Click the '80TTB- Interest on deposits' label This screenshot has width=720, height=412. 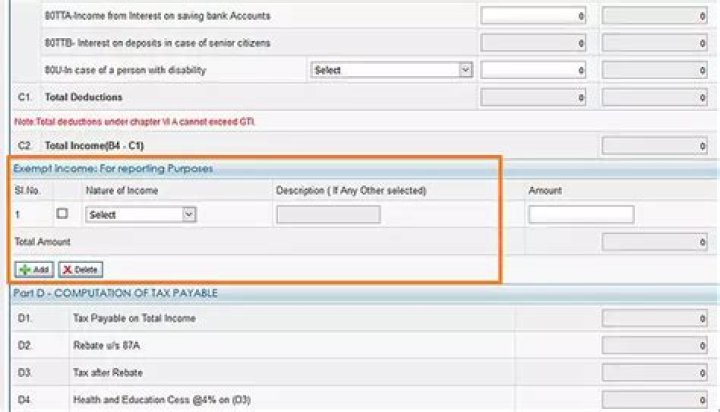(x=158, y=43)
